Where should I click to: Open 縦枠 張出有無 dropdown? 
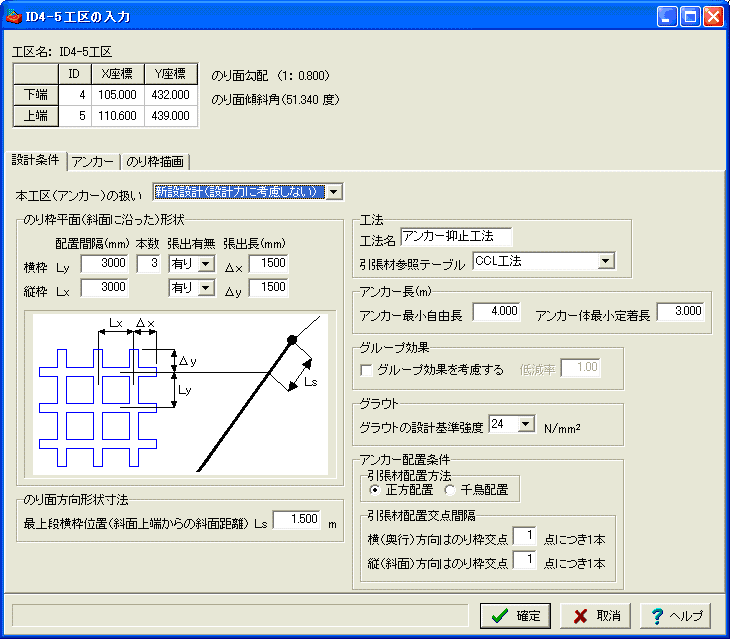click(x=205, y=288)
